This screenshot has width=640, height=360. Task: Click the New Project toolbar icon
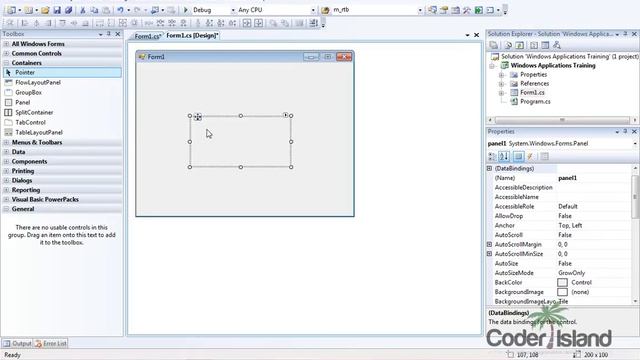pos(12,10)
